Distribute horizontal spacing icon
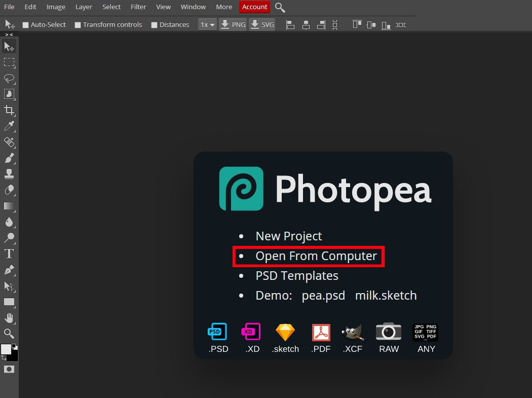The height and width of the screenshot is (398, 532). click(x=401, y=24)
